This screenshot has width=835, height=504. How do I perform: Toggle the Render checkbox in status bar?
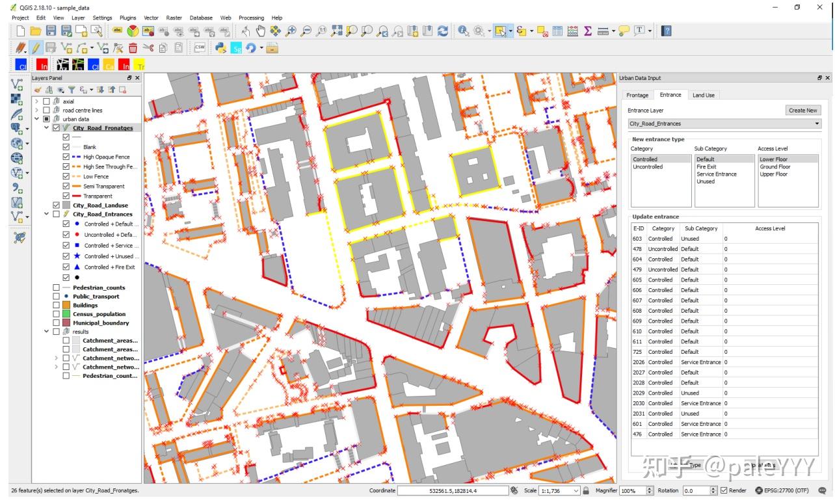pos(724,491)
